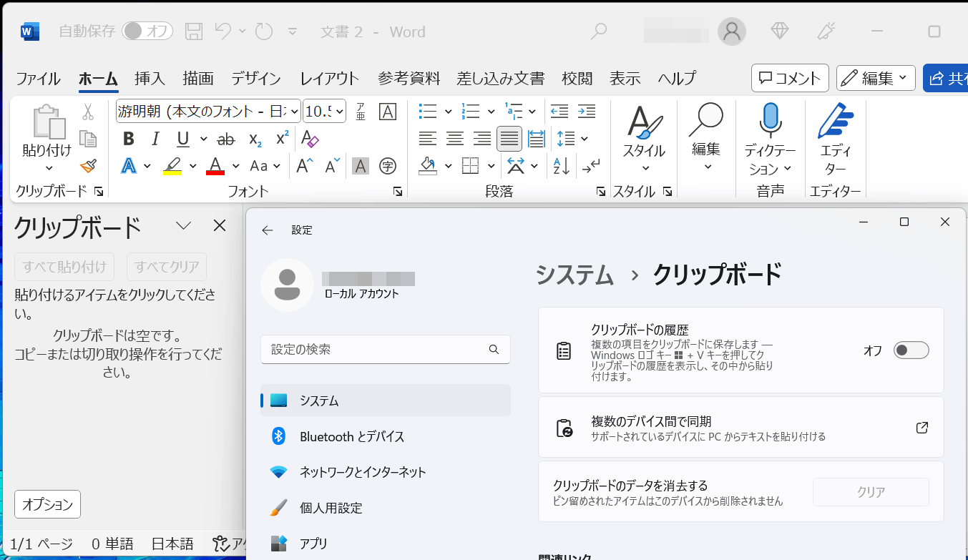Click the distributed alignment icon
Image resolution: width=968 pixels, height=560 pixels.
pos(536,139)
